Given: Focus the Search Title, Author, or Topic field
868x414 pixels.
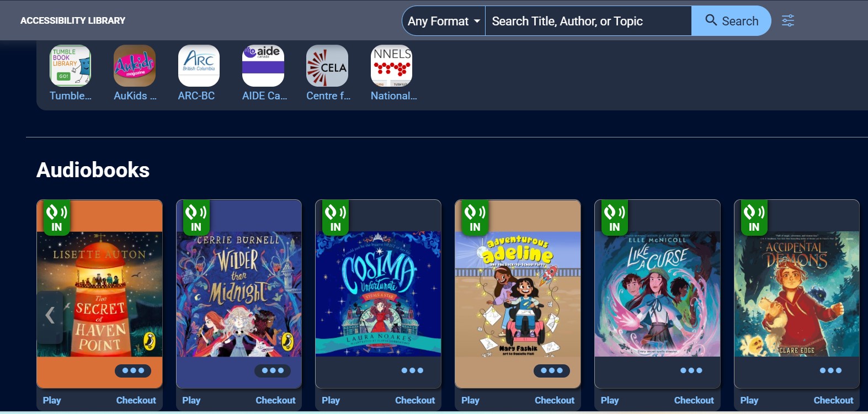Looking at the screenshot, I should (588, 21).
